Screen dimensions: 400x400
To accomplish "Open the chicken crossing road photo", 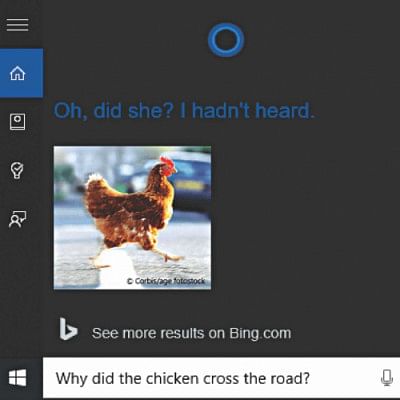I will (x=132, y=218).
